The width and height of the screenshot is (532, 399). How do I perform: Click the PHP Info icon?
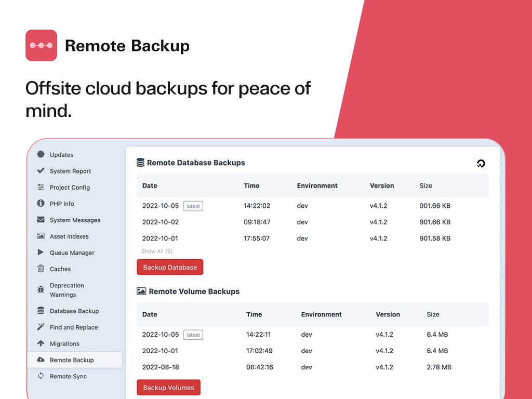[x=40, y=204]
